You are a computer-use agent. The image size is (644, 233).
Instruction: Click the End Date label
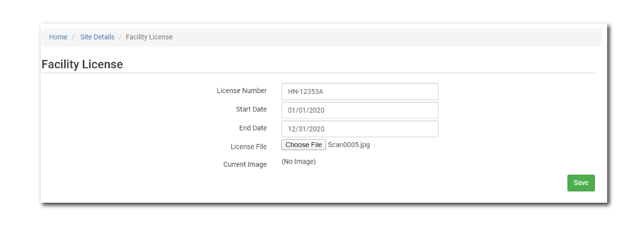click(x=253, y=128)
